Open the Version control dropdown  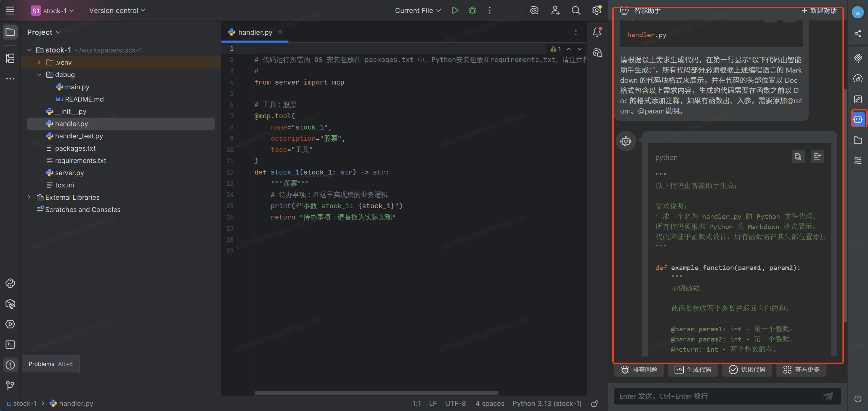click(x=117, y=11)
